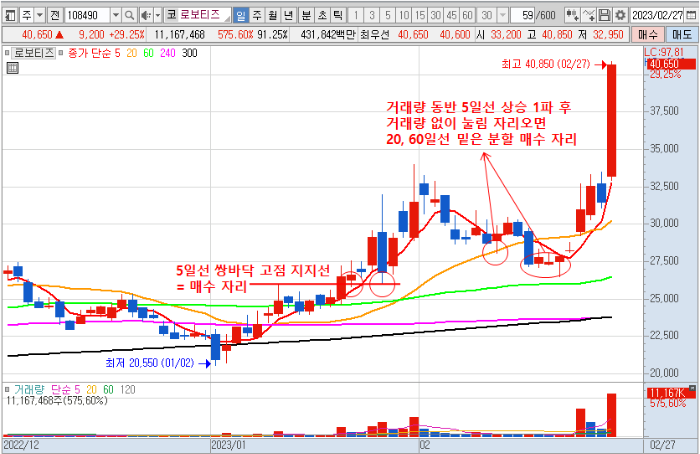Click the small button above volume axis
The width and height of the screenshot is (700, 454).
pyautogui.click(x=692, y=387)
